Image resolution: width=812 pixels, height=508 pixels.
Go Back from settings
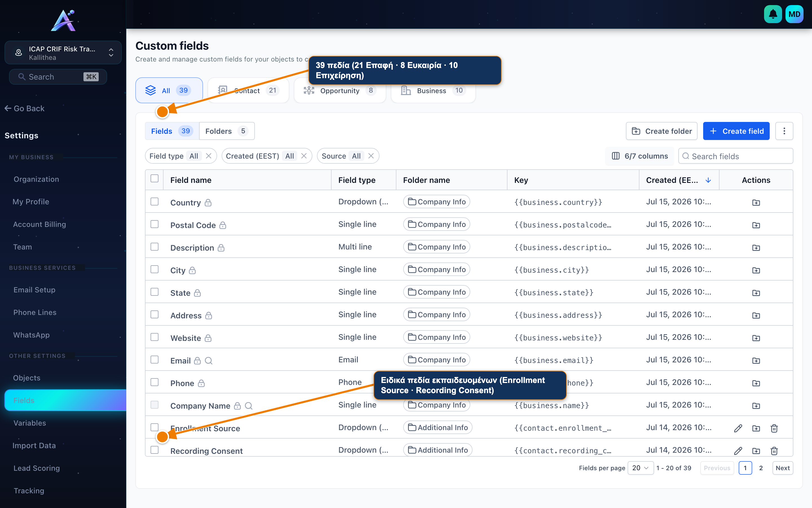click(25, 108)
